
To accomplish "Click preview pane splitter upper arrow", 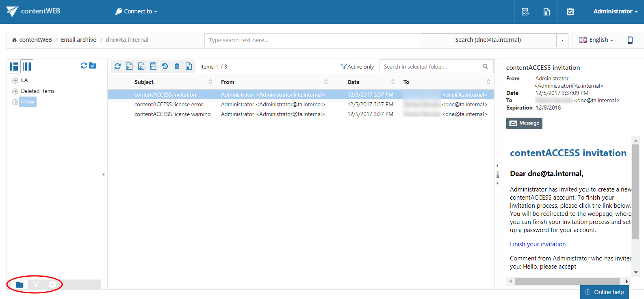I will (497, 166).
